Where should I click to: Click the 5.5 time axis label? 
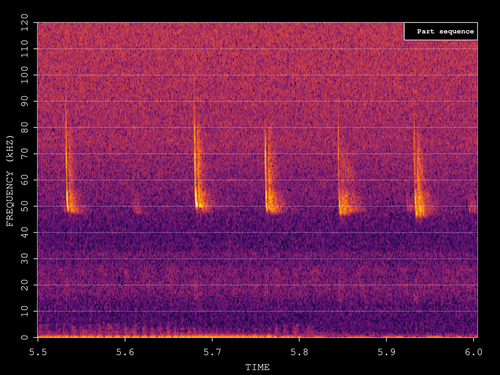coord(38,352)
